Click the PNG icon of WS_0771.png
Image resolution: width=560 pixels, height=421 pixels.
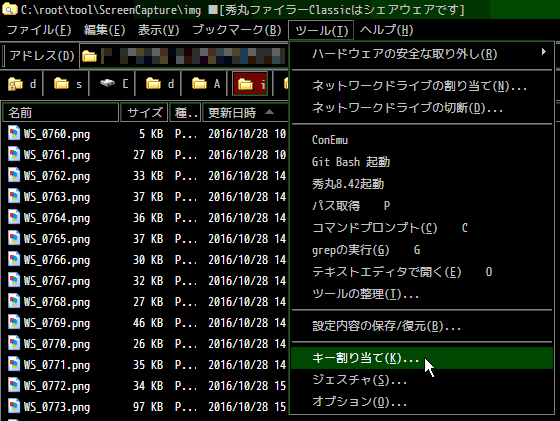click(14, 365)
